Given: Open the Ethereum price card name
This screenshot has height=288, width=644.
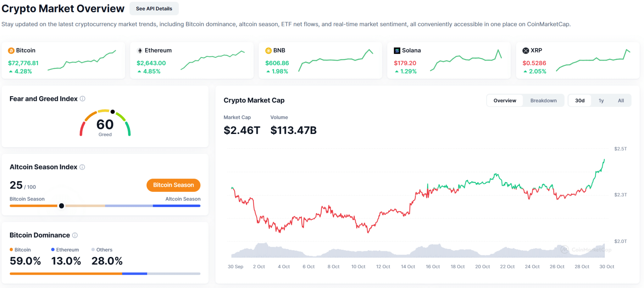Looking at the screenshot, I should pyautogui.click(x=158, y=51).
